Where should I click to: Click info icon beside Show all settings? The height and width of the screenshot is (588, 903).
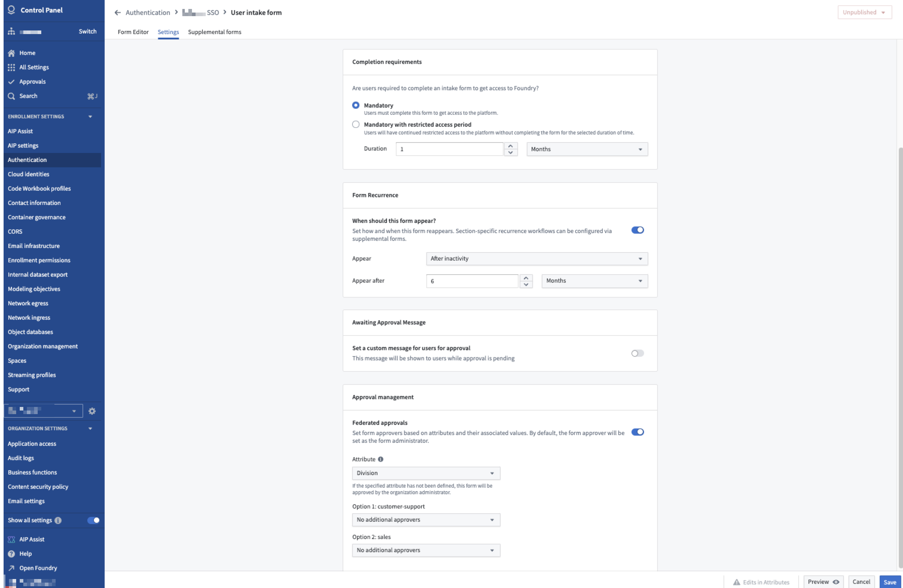[x=58, y=520]
